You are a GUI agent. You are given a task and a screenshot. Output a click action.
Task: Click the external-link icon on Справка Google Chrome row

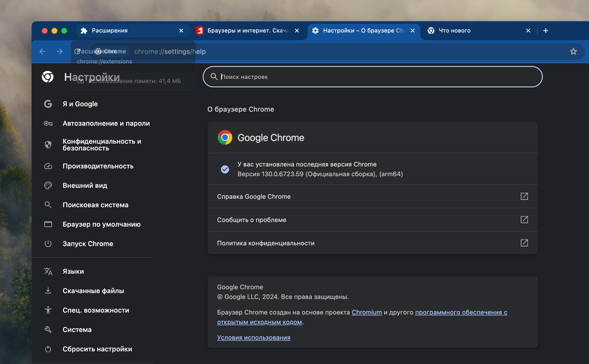tap(524, 197)
